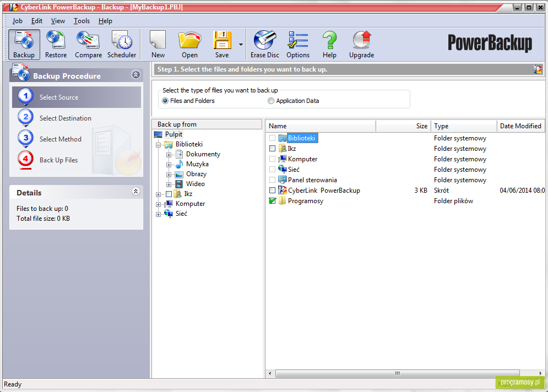548x392 pixels.
Task: Expand the Obrazy tree node
Action: 169,175
